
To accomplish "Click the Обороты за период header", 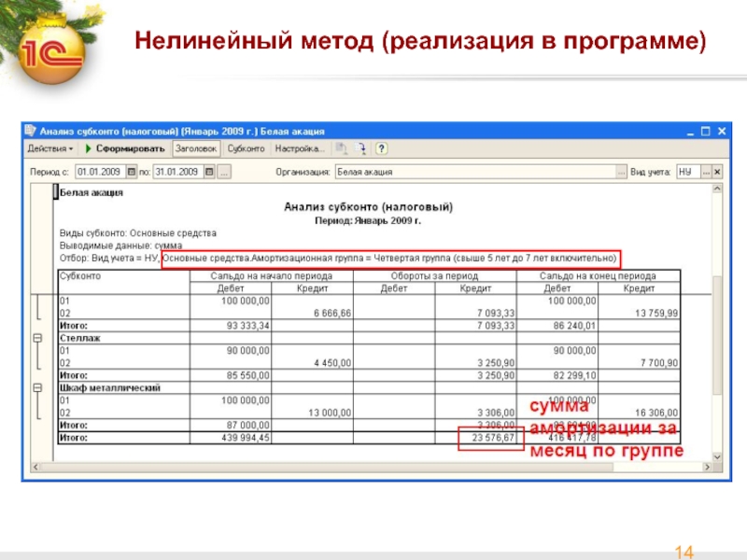I will coord(434,275).
